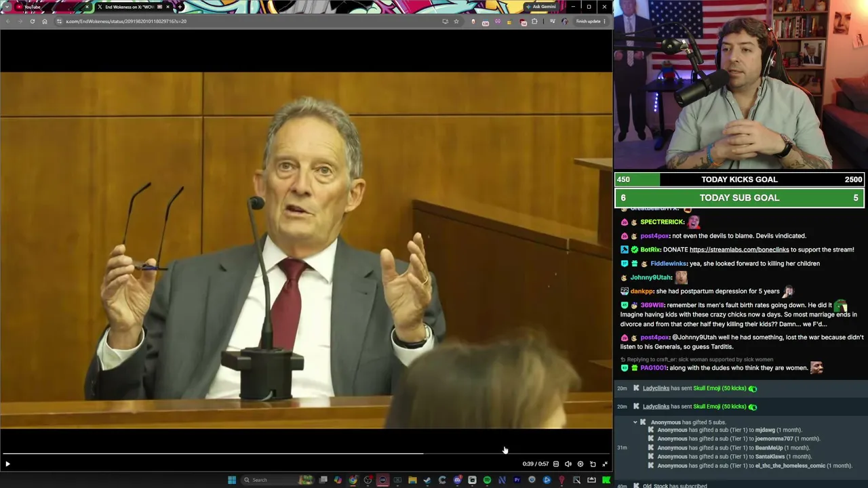Open Discord from taskbar
This screenshot has height=488, width=868.
pos(457,480)
